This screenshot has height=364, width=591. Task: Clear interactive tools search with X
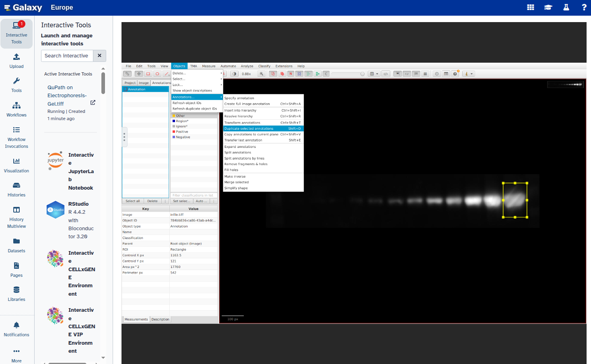click(99, 56)
